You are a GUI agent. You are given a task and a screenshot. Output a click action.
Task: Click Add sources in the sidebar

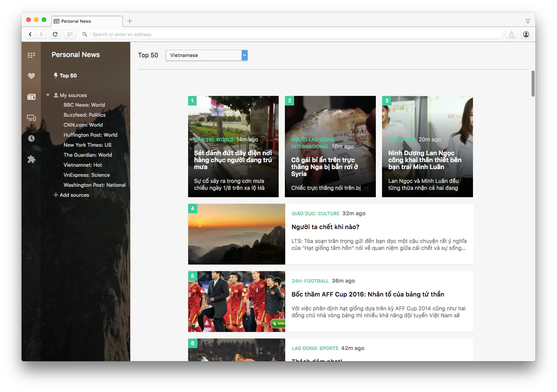[71, 195]
